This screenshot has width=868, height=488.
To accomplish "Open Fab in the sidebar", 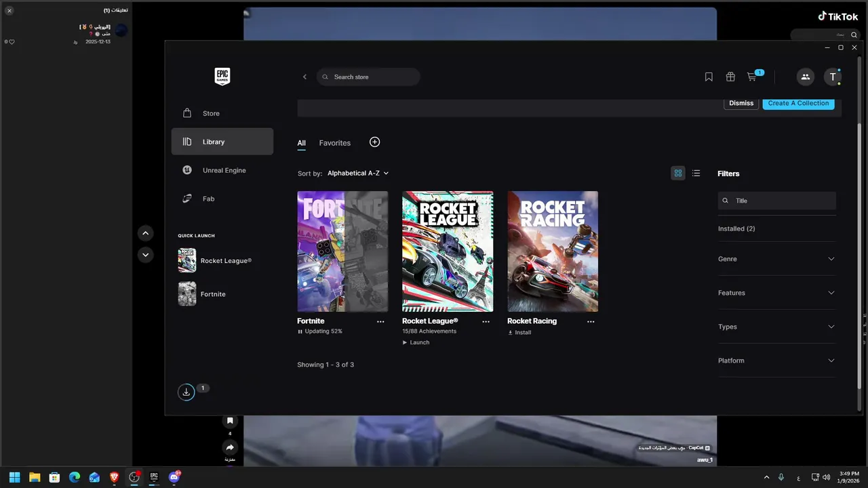I will (x=222, y=199).
